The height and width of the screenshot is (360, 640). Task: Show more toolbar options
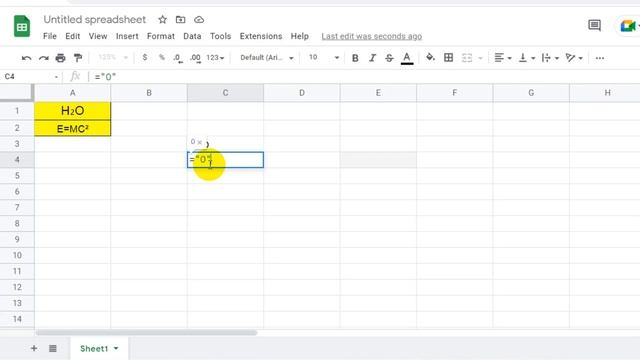(600, 58)
